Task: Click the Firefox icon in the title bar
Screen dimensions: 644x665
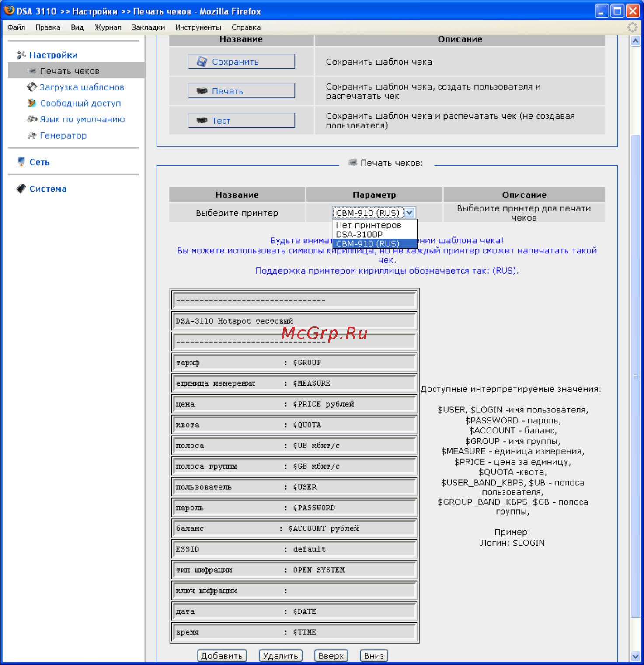Action: tap(9, 10)
